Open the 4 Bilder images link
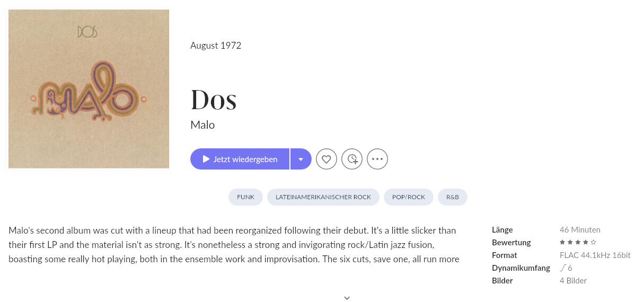 click(x=573, y=281)
